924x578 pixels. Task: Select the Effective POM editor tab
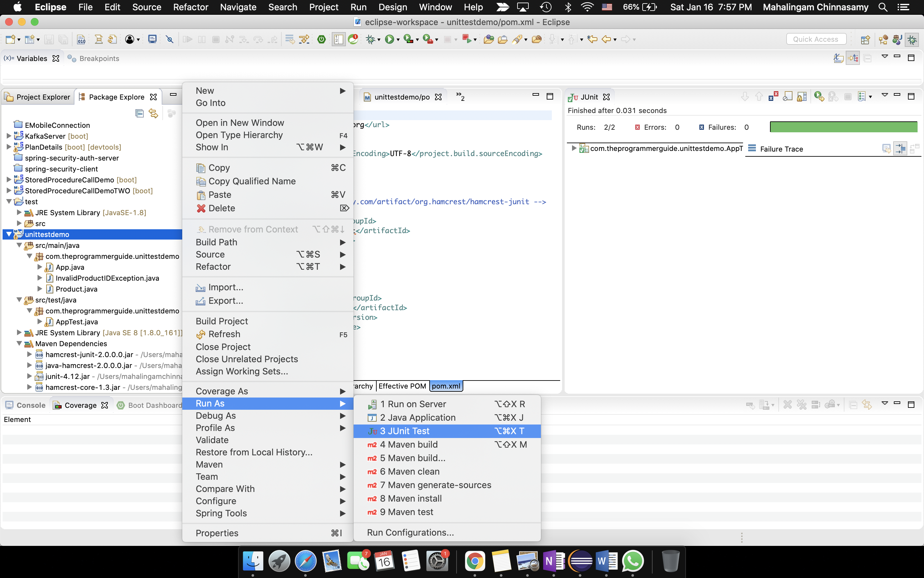point(402,386)
